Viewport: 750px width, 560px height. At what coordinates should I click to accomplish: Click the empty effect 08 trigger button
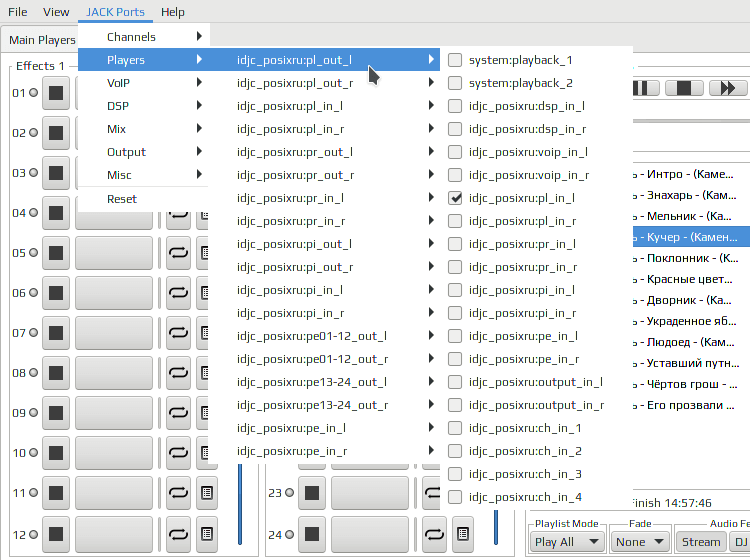114,373
